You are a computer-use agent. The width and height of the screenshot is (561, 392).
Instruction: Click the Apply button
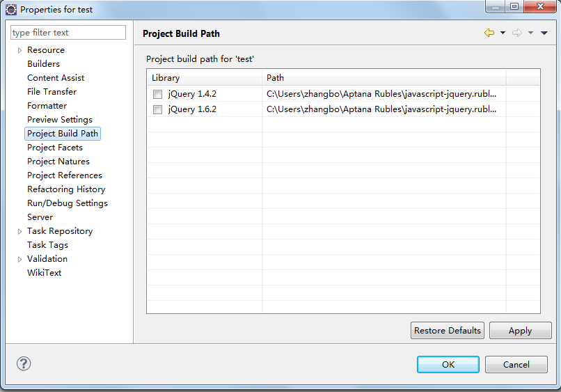coord(520,331)
